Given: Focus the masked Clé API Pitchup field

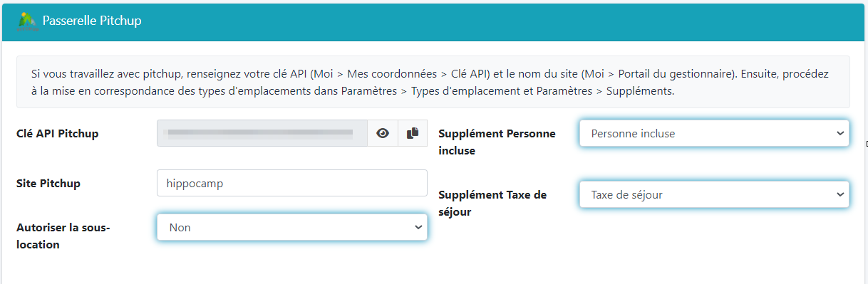Looking at the screenshot, I should (x=262, y=133).
